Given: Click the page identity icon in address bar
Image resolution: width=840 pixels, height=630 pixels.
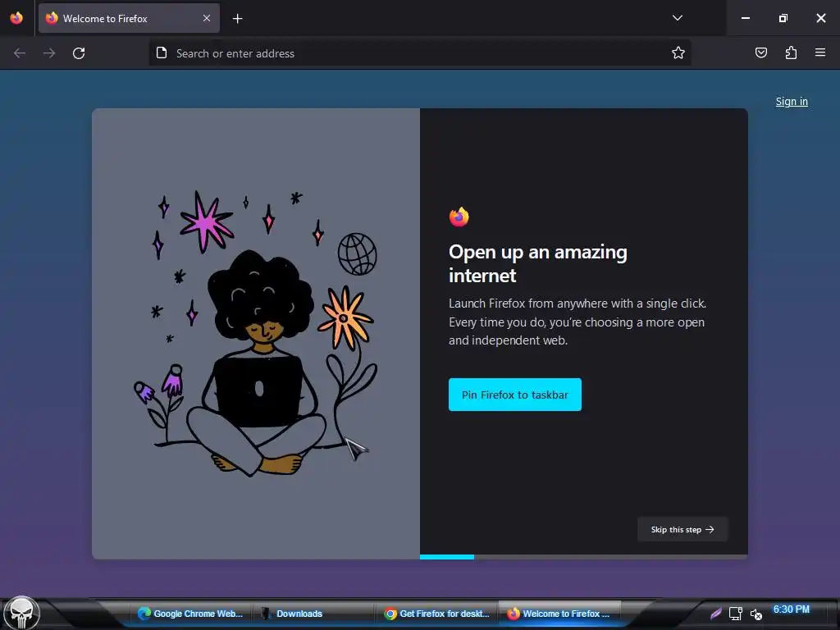Looking at the screenshot, I should 162,53.
